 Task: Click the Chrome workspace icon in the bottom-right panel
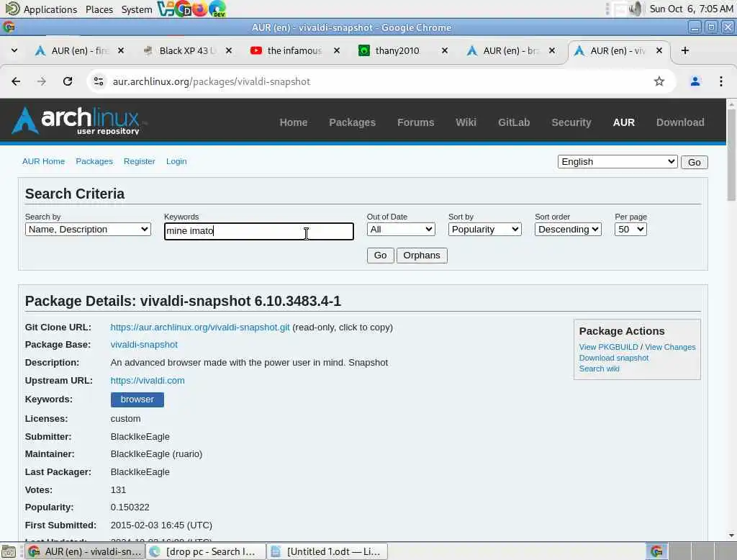coord(656,551)
